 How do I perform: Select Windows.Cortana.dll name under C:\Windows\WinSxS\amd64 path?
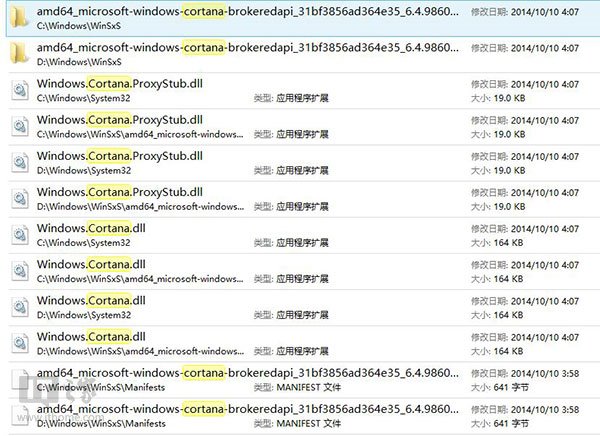[x=91, y=265]
